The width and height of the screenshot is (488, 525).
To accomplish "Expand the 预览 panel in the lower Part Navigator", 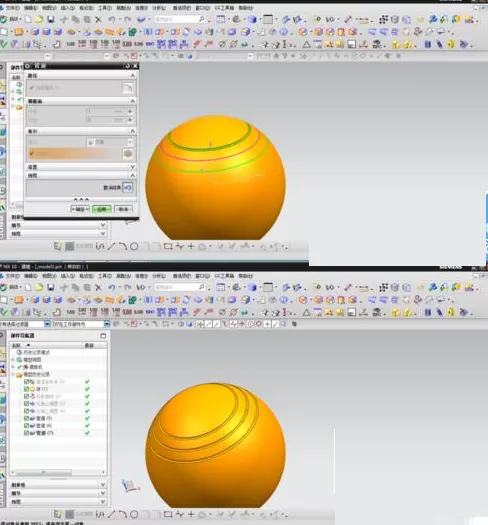I will point(103,501).
